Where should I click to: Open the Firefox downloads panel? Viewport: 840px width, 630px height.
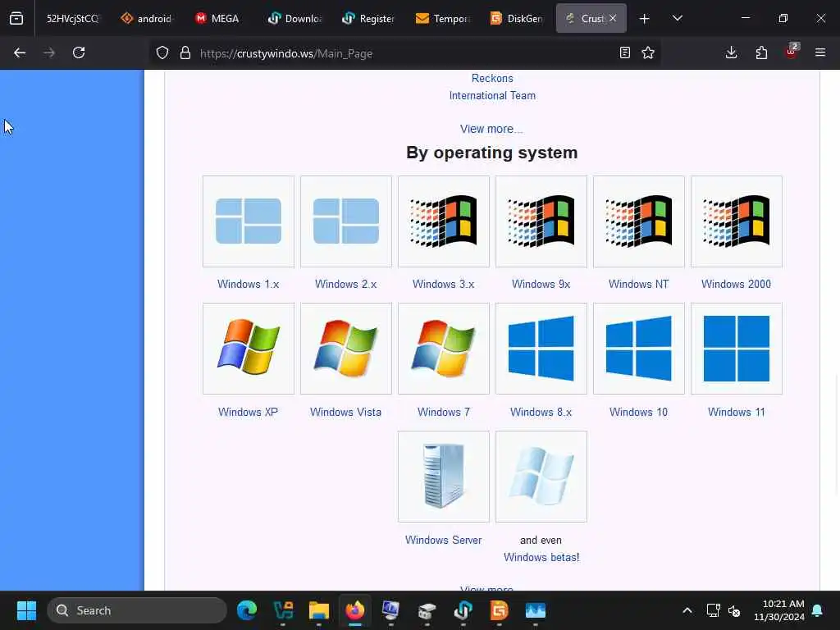point(731,52)
